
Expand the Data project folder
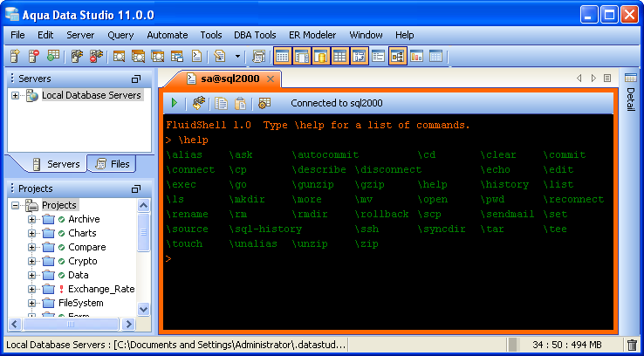click(31, 275)
